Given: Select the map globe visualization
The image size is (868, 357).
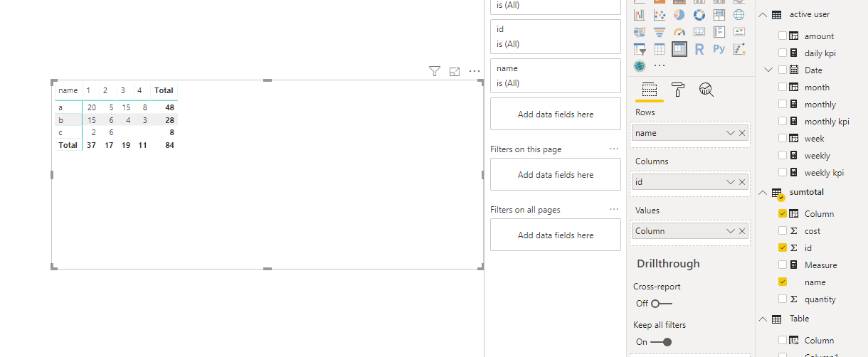Looking at the screenshot, I should tap(739, 14).
